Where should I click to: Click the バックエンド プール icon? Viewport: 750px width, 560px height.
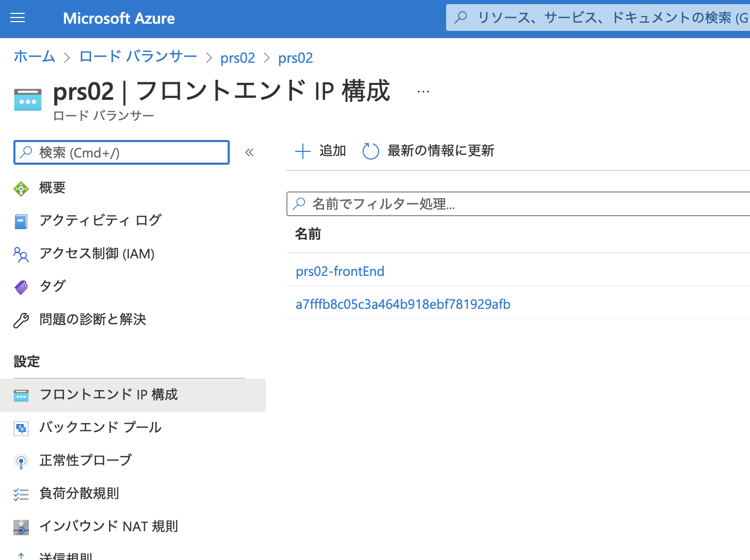[x=21, y=429]
